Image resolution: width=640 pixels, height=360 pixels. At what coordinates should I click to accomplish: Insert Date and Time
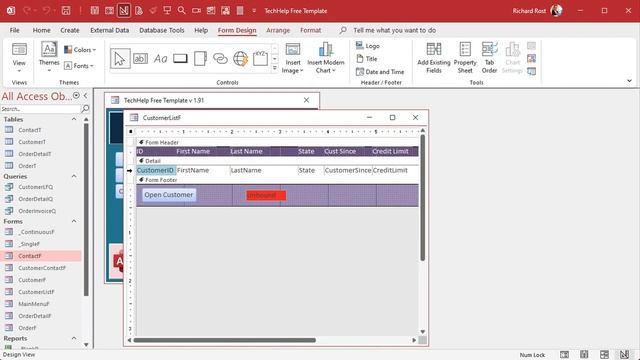[380, 72]
